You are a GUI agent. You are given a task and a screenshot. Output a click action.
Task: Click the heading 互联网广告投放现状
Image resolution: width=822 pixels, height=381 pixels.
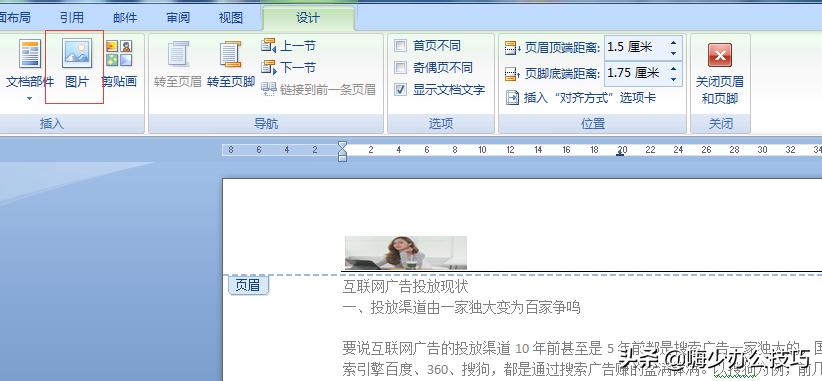405,287
